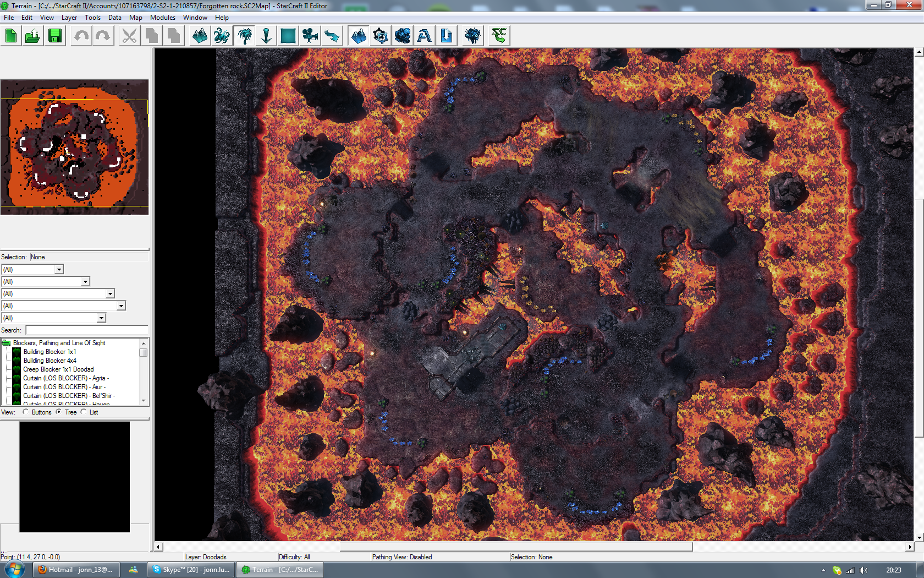Undo the last action
The height and width of the screenshot is (578, 924).
[81, 36]
